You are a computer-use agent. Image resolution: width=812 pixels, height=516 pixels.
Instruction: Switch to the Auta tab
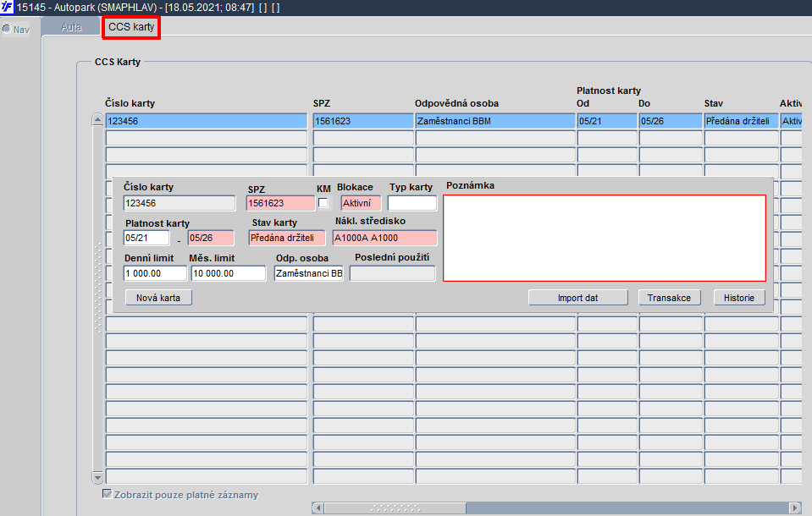71,27
